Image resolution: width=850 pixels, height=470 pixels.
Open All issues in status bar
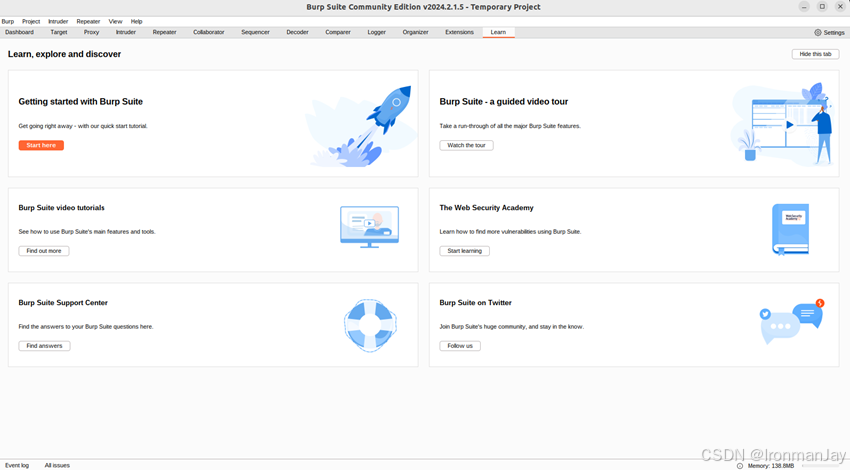click(x=57, y=465)
